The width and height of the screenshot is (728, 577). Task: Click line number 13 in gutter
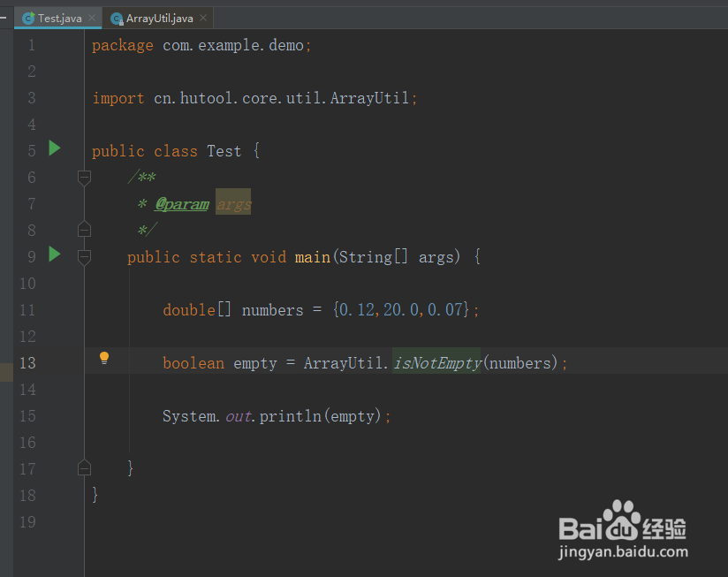point(27,362)
